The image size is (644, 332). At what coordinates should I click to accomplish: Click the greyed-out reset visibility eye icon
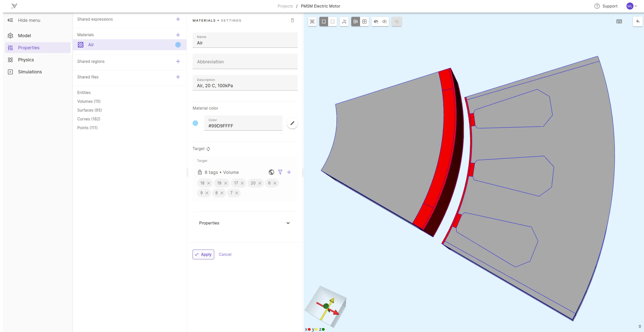point(397,22)
